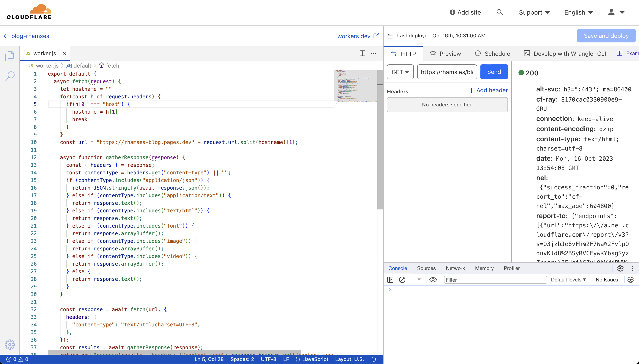Open the Network panel tab
Screen dimensions: 639x364
pyautogui.click(x=455, y=268)
